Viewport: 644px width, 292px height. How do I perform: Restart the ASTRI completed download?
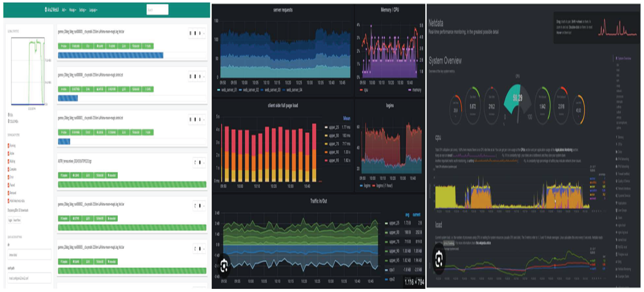coord(195,163)
